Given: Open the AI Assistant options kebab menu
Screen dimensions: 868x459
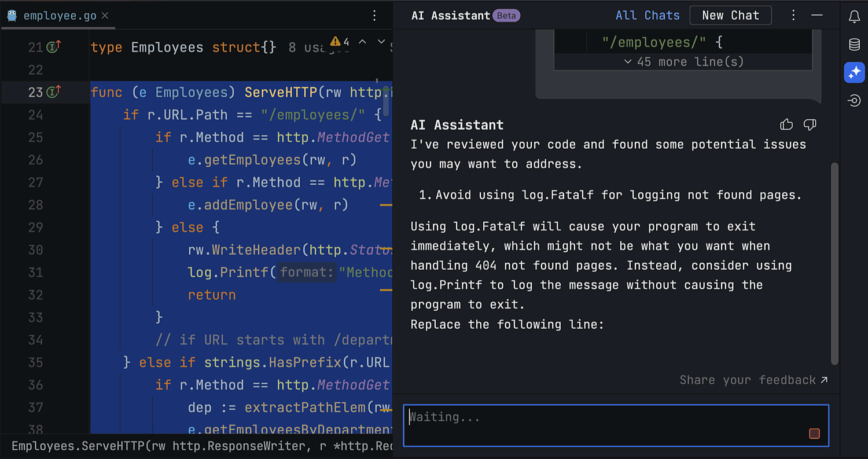Looking at the screenshot, I should (793, 16).
